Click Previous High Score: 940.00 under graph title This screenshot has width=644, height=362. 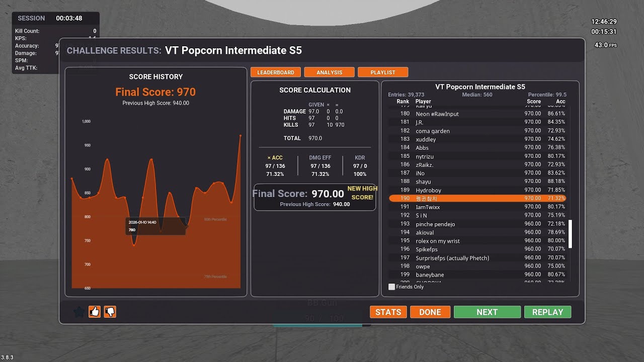(x=156, y=103)
